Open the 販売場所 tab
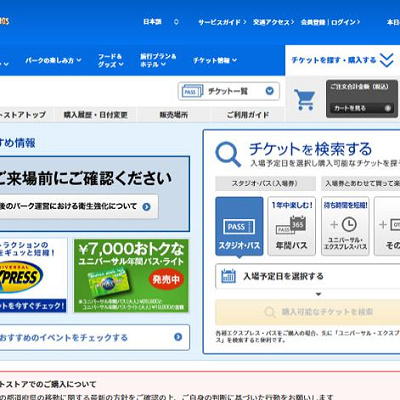This screenshot has width=400, height=400. pos(174,115)
